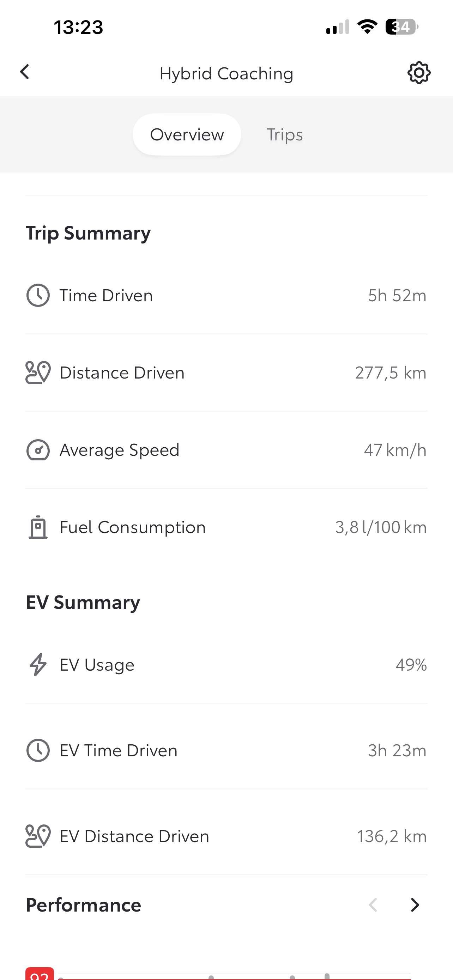Tap the Time Driven clock icon
453x980 pixels.
coord(38,295)
